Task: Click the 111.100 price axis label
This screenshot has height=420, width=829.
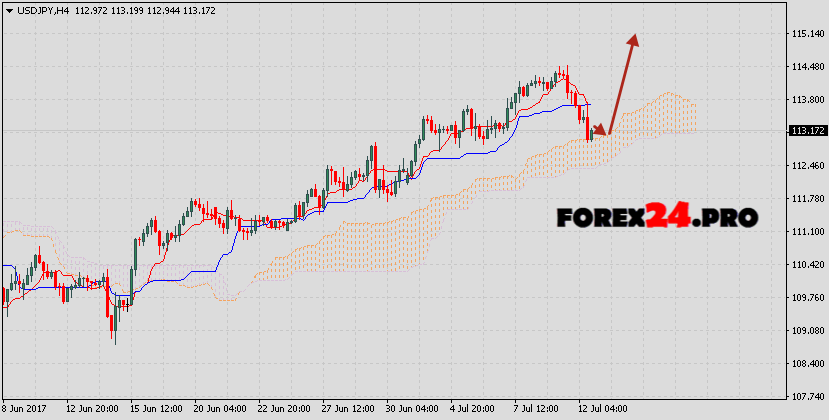Action: [806, 231]
